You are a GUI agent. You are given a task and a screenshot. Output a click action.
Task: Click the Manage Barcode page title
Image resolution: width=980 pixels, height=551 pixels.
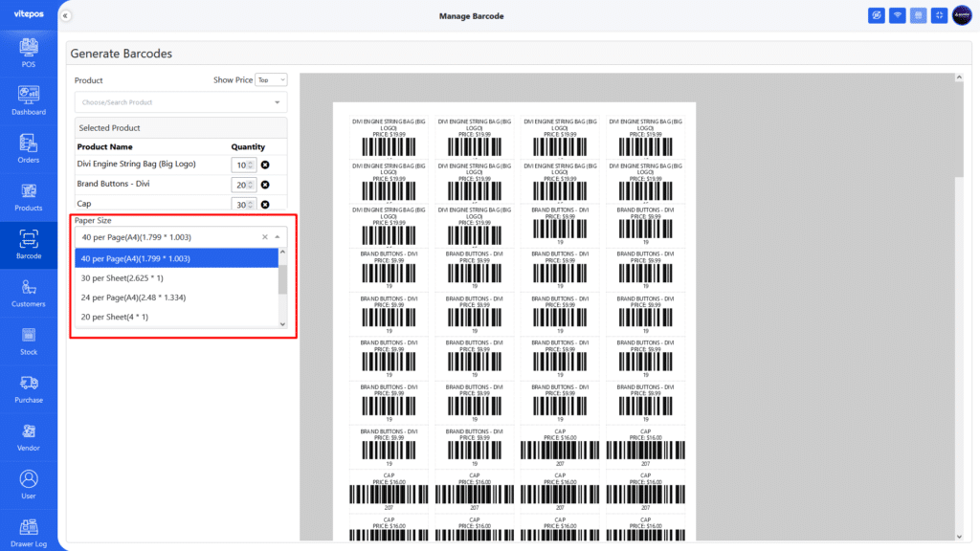coord(471,16)
